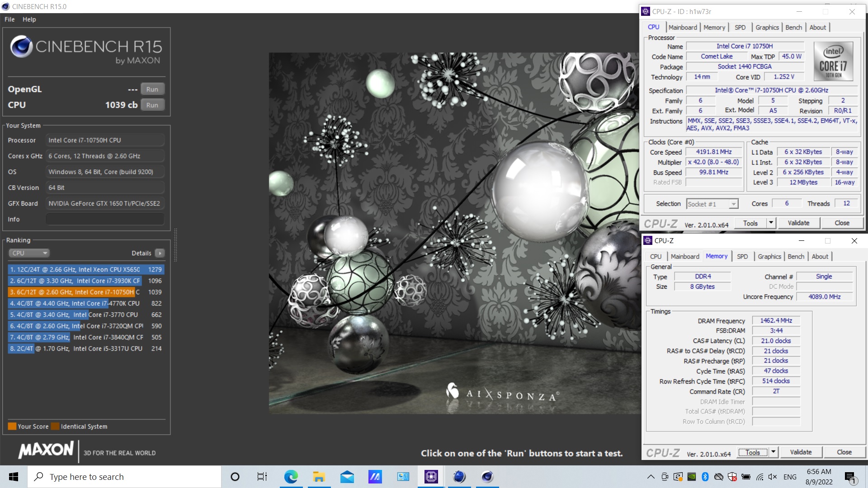Image resolution: width=868 pixels, height=488 pixels.
Task: Open battery status tray icon
Action: coord(746,477)
